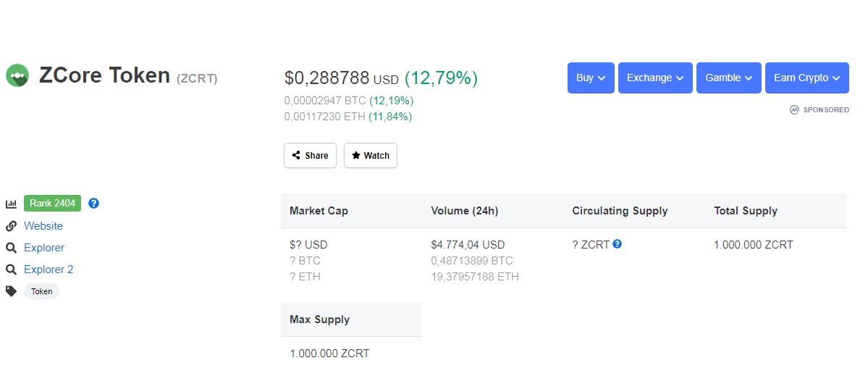Expand the Earn Crypto dropdown
Image resolution: width=868 pixels, height=392 pixels.
pyautogui.click(x=806, y=78)
